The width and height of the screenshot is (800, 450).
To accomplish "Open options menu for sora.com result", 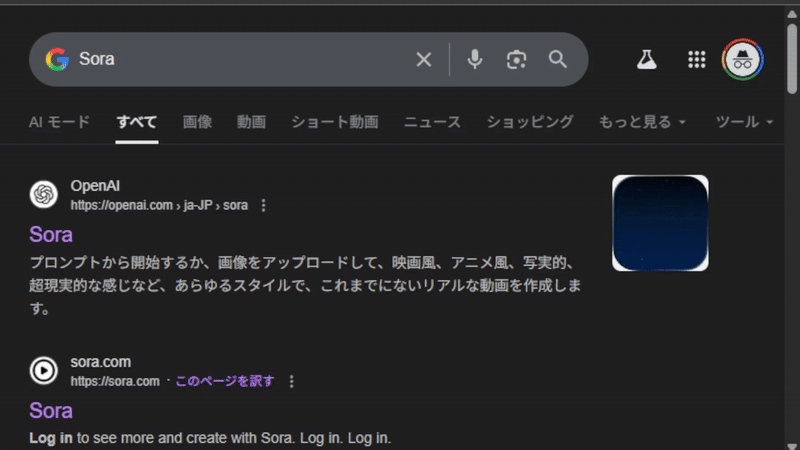I will pos(291,381).
